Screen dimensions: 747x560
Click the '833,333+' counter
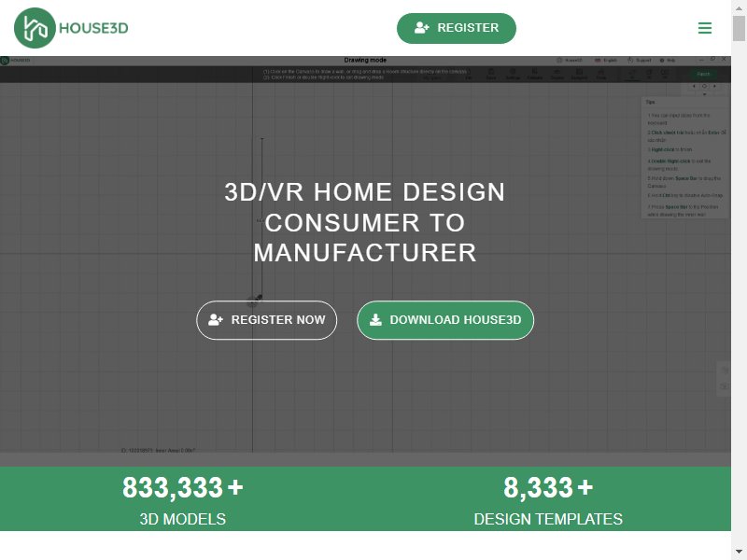click(183, 487)
